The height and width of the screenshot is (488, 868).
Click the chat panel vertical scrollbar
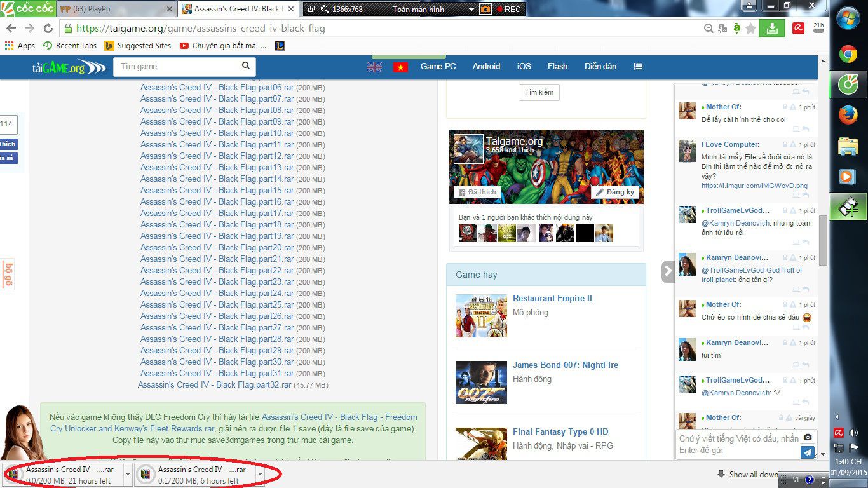tap(823, 241)
